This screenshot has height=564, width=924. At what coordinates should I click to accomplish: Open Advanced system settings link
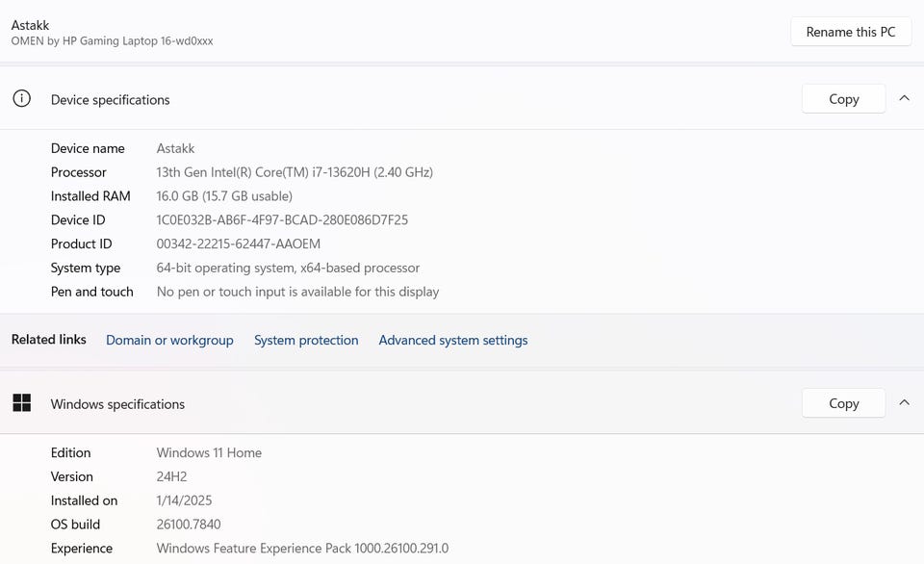453,340
